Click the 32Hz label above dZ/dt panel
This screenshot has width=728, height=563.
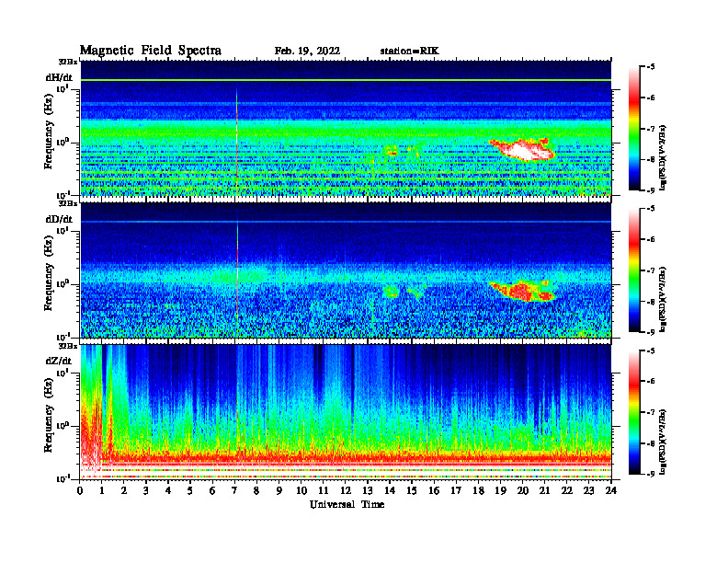click(68, 346)
